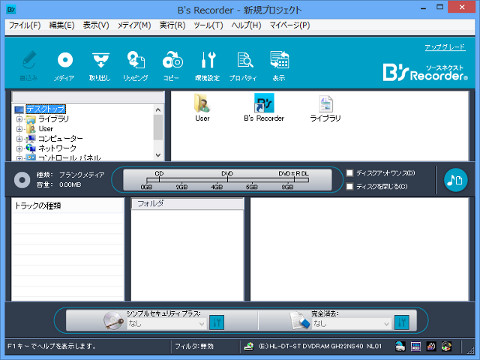
Task: Open the Edit (編集) menu
Action: 62,25
